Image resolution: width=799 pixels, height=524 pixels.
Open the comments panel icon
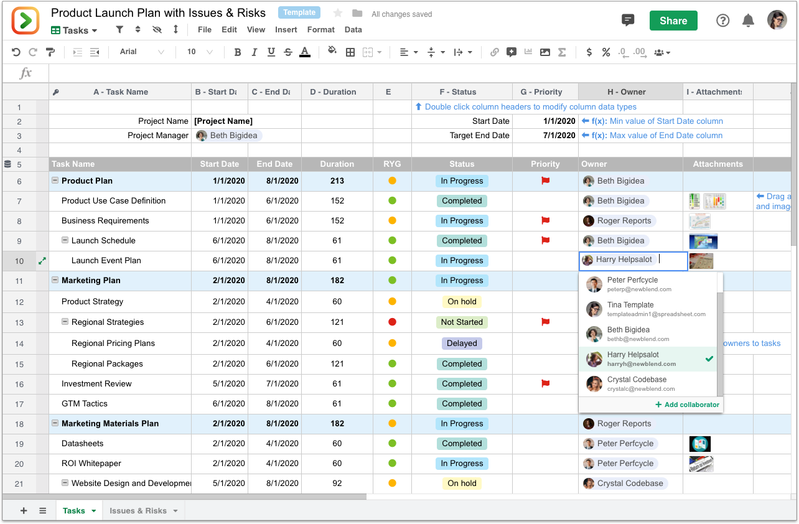pos(628,20)
